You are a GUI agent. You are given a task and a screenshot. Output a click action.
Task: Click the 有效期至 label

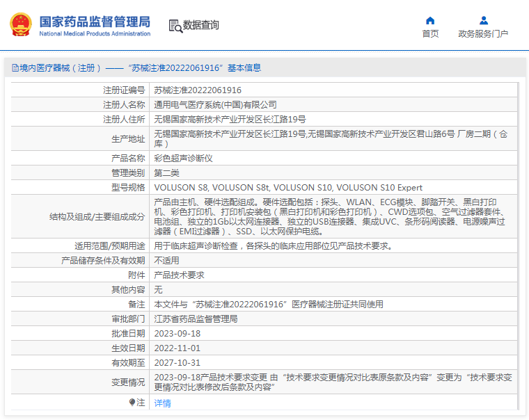point(128,363)
